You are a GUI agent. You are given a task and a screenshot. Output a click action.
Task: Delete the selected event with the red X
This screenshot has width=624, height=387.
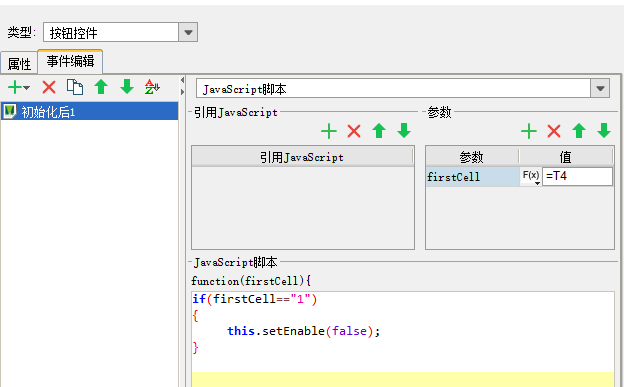[49, 87]
